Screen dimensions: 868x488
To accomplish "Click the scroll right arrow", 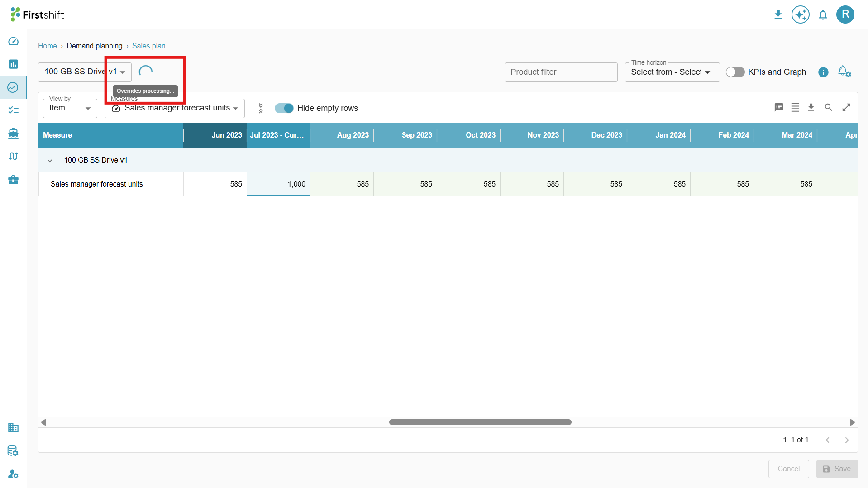I will (852, 422).
